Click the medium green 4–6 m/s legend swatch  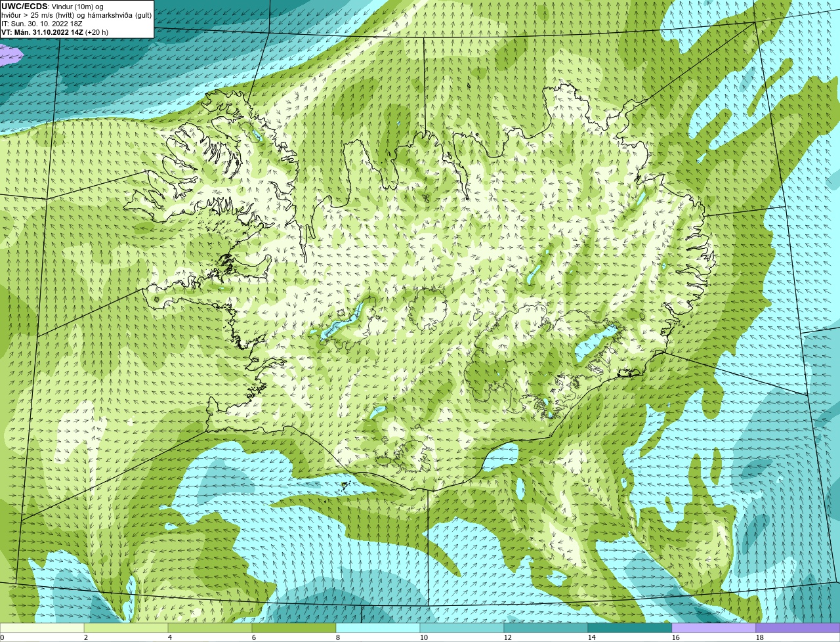click(210, 628)
